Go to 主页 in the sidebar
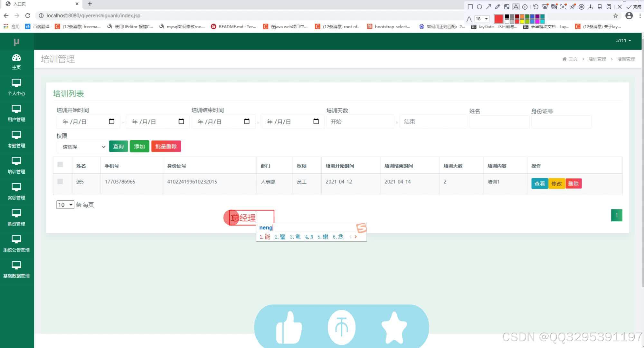The height and width of the screenshot is (348, 644). [16, 62]
